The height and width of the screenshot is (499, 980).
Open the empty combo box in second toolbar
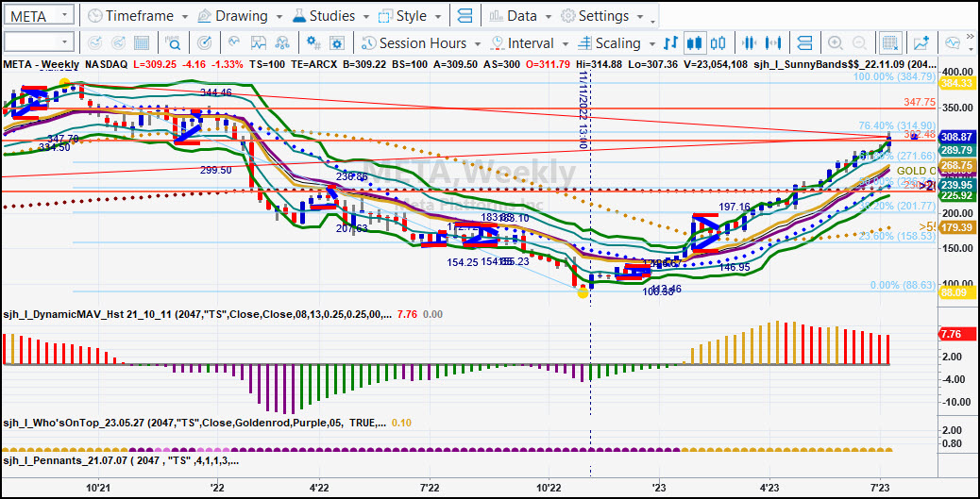click(x=39, y=42)
